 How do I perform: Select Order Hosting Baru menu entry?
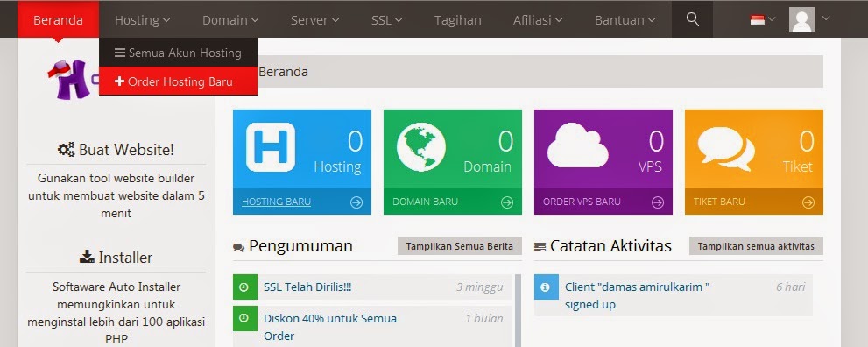pyautogui.click(x=179, y=81)
